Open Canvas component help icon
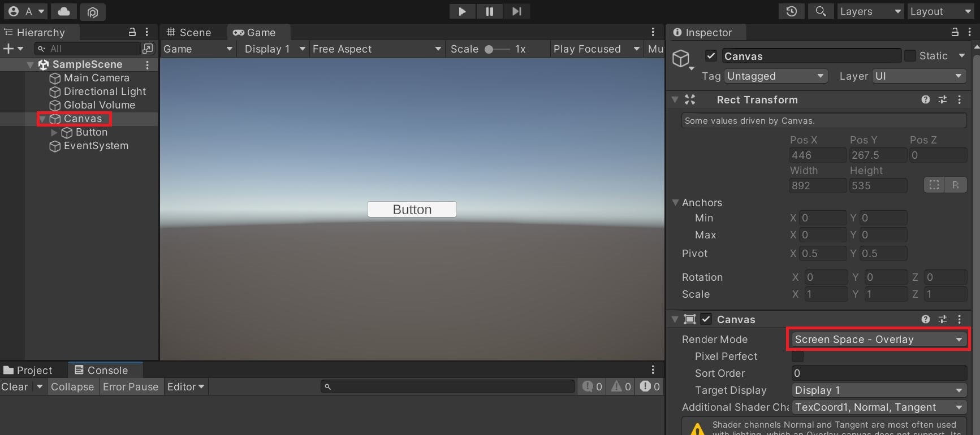Screen dimensions: 980x435 (x=926, y=319)
